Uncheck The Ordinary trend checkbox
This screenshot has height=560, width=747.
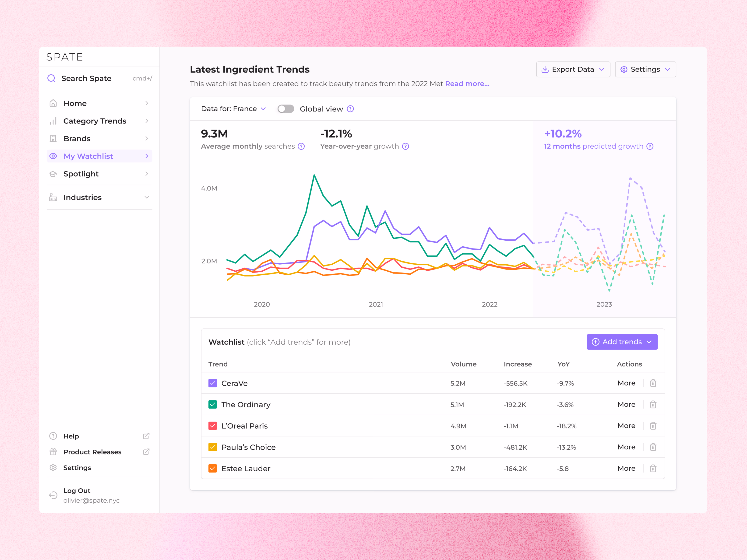click(x=213, y=404)
